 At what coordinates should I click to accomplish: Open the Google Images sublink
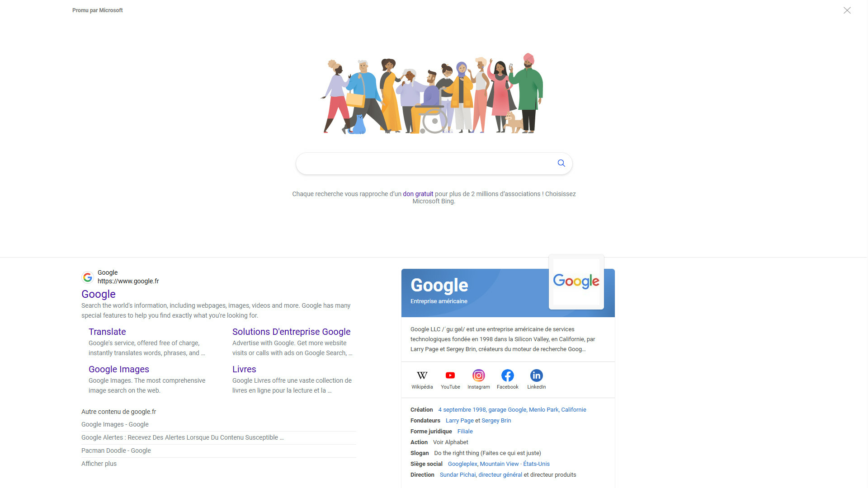[119, 369]
